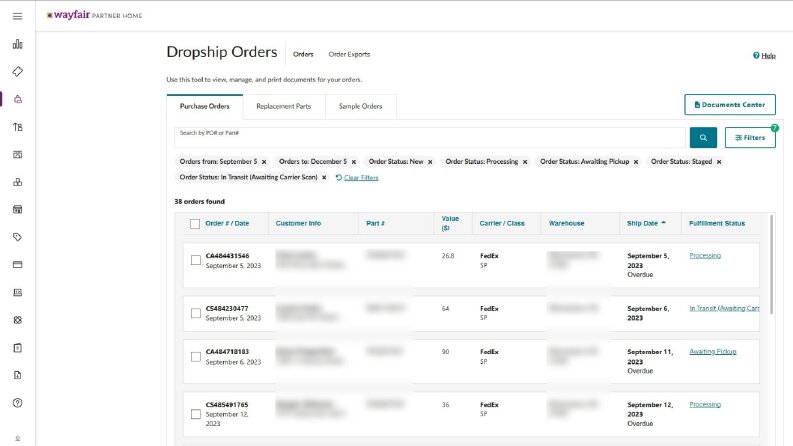Click the credit card sidebar icon
Viewport: 793px width, 446px height.
(x=18, y=264)
